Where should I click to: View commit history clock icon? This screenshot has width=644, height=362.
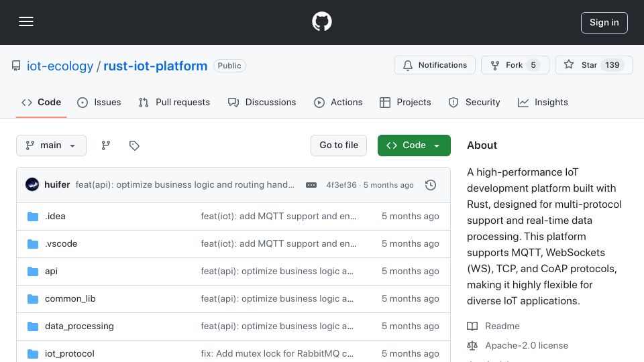tap(431, 185)
